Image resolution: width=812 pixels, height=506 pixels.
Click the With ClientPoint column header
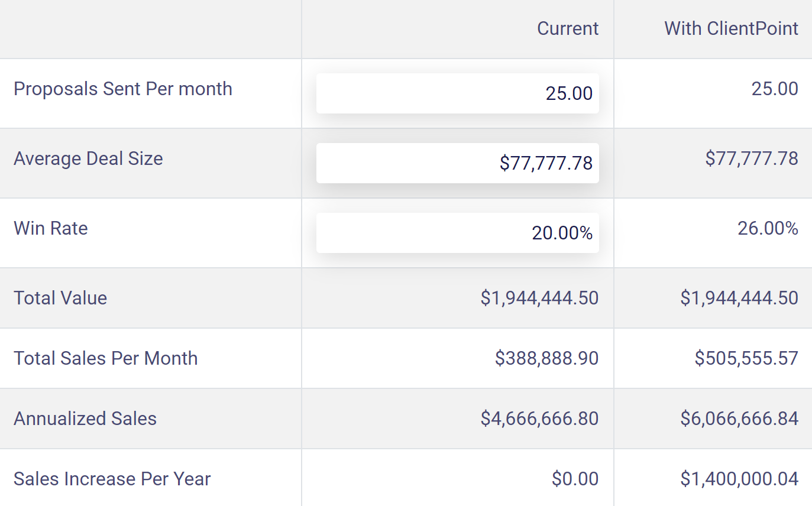(x=731, y=28)
